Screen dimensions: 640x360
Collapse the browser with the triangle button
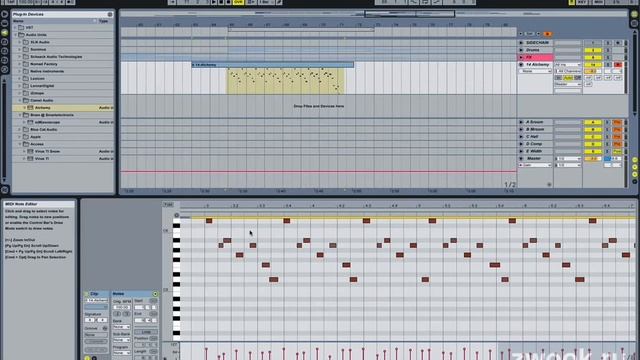coord(4,14)
